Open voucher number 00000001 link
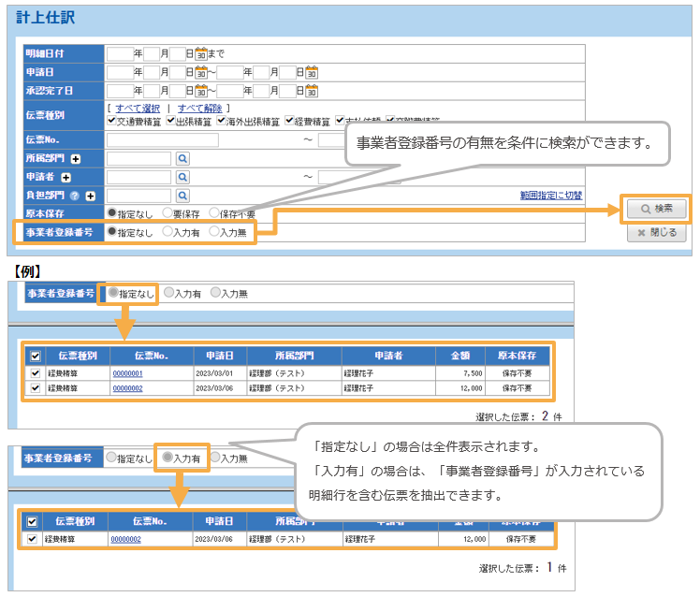Image resolution: width=700 pixels, height=597 pixels. point(127,372)
